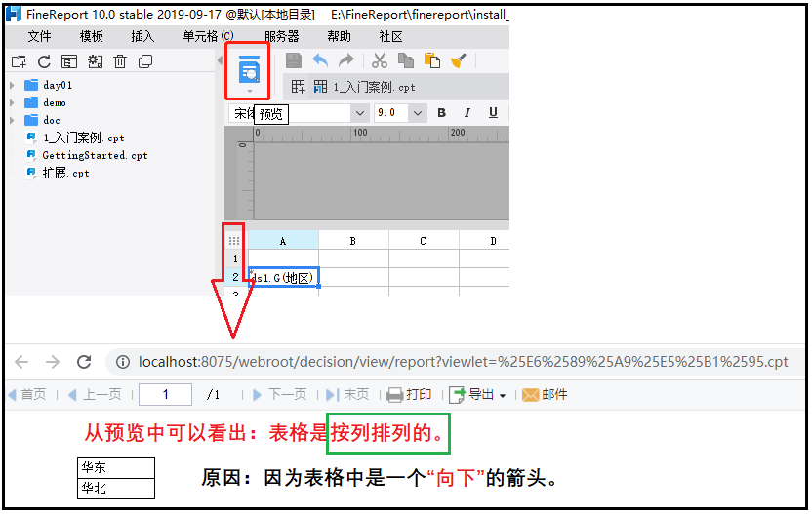The height and width of the screenshot is (514, 812).
Task: Click the 打印 print button
Action: click(409, 395)
